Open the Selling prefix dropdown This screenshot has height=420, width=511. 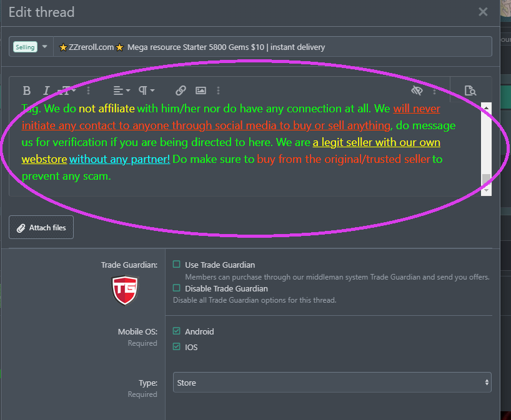(44, 47)
